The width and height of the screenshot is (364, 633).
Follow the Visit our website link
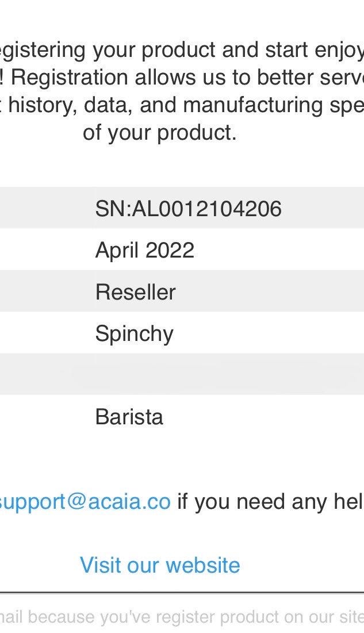coord(160,565)
